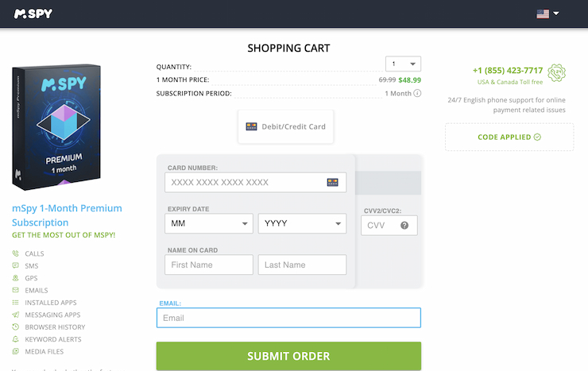Screen dimensions: 588x371
Task: Open the quantity dropdown
Action: coord(403,64)
